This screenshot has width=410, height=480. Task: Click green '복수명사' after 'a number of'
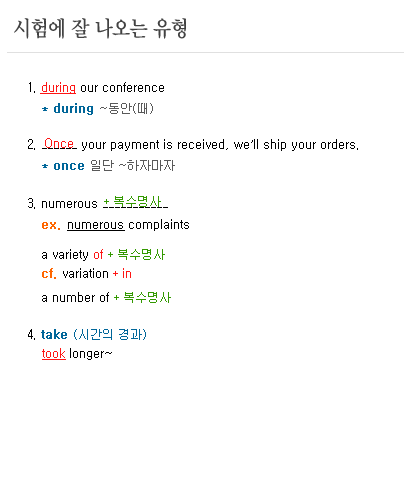point(147,297)
